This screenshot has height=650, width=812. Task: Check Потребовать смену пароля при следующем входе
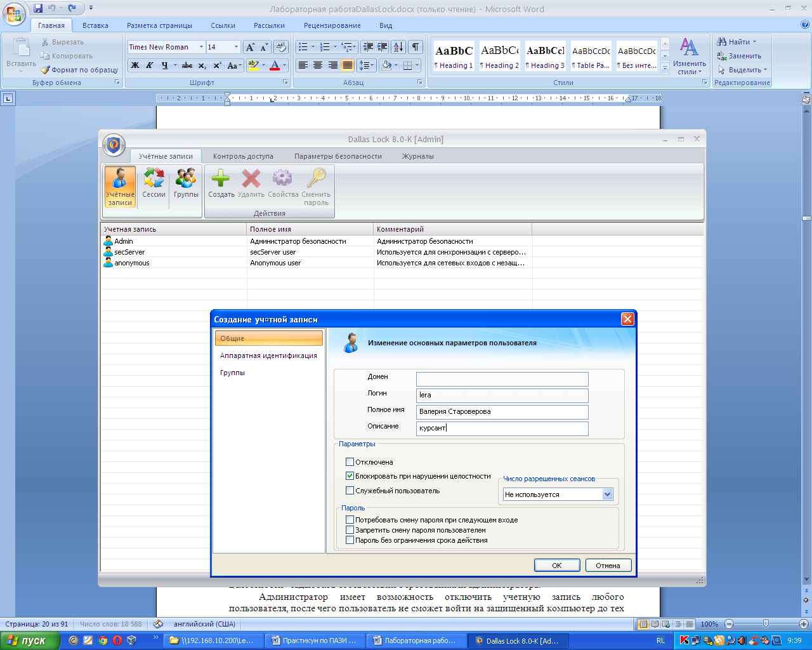[x=350, y=520]
